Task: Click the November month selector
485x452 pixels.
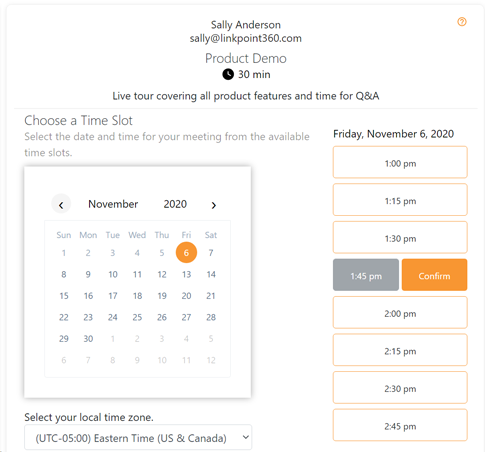Action: point(113,204)
